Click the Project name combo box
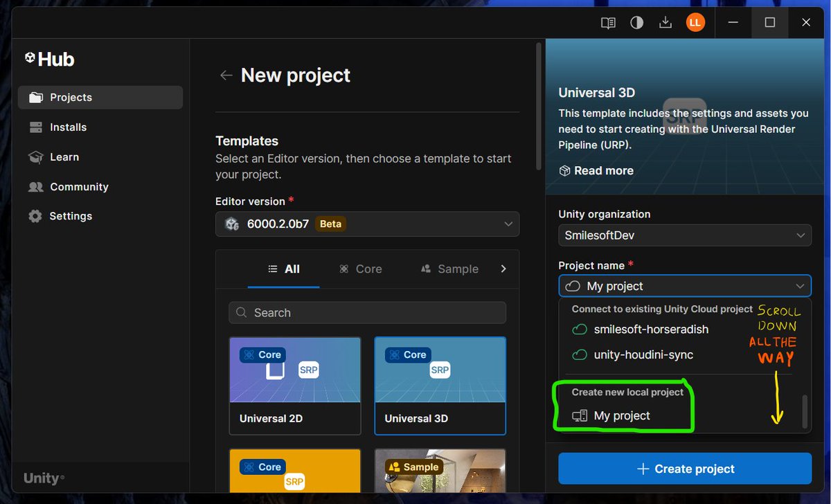This screenshot has width=831, height=504. pyautogui.click(x=685, y=286)
